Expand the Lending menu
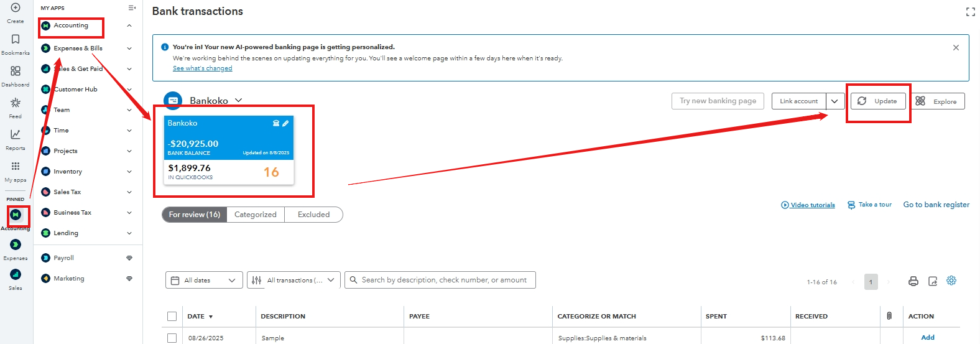The image size is (980, 344). (x=129, y=233)
